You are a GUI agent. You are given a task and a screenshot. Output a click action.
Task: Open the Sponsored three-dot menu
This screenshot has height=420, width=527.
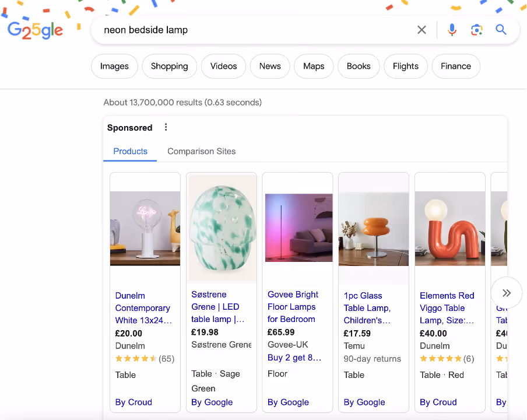tap(166, 127)
